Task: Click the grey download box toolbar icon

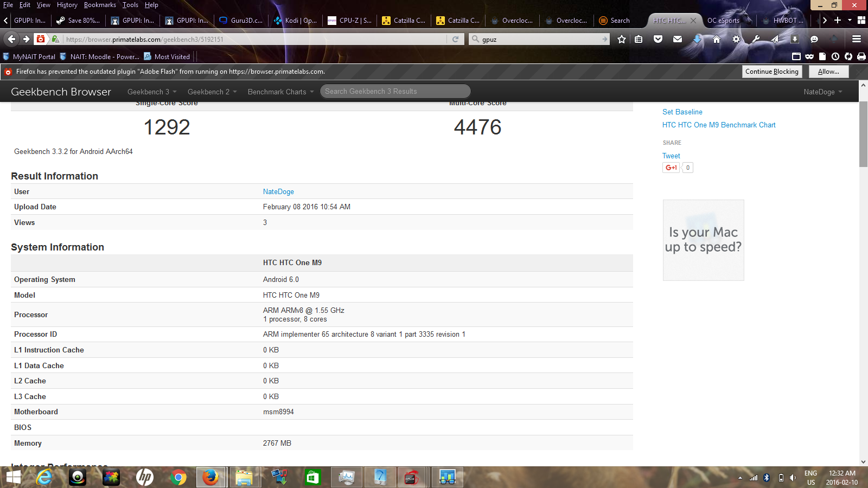Action: [x=795, y=39]
